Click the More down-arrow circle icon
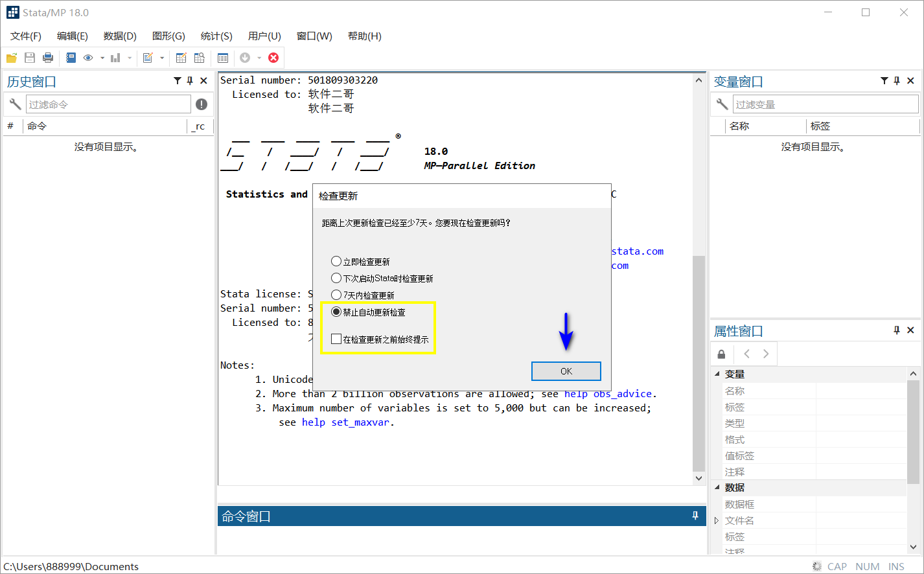 point(245,58)
